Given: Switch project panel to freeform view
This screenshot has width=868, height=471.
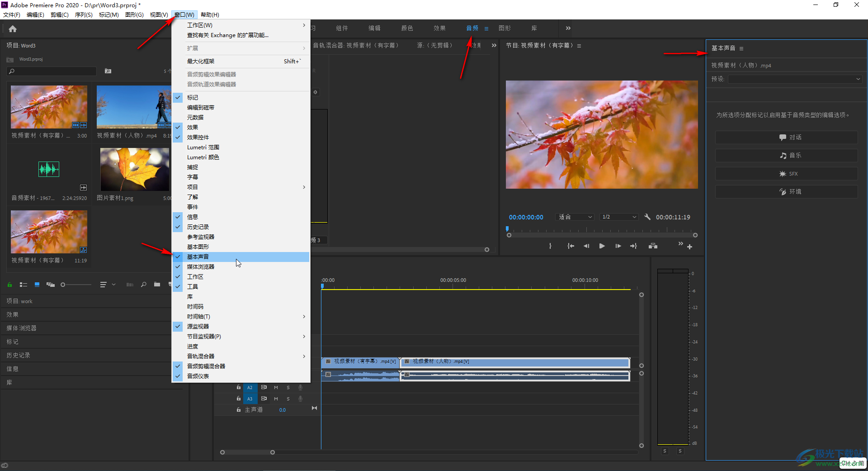Looking at the screenshot, I should click(x=51, y=285).
